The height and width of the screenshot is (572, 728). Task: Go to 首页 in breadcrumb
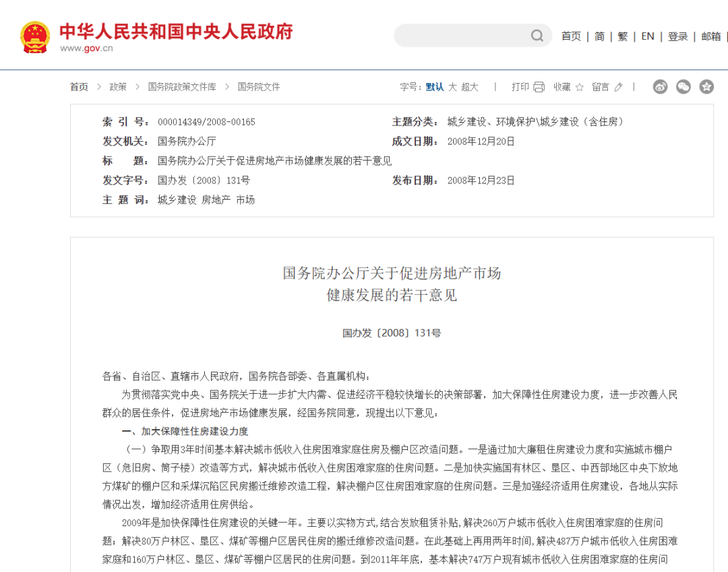tap(79, 87)
